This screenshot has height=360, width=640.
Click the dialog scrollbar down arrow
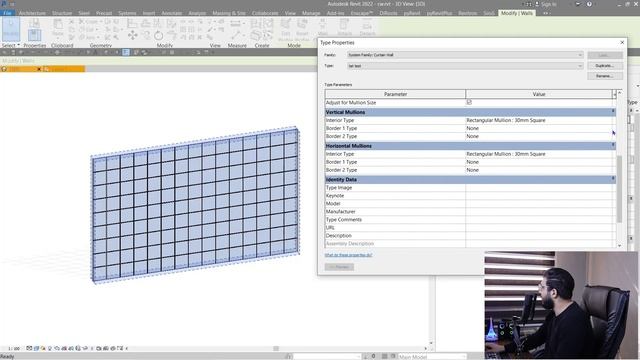pos(620,245)
